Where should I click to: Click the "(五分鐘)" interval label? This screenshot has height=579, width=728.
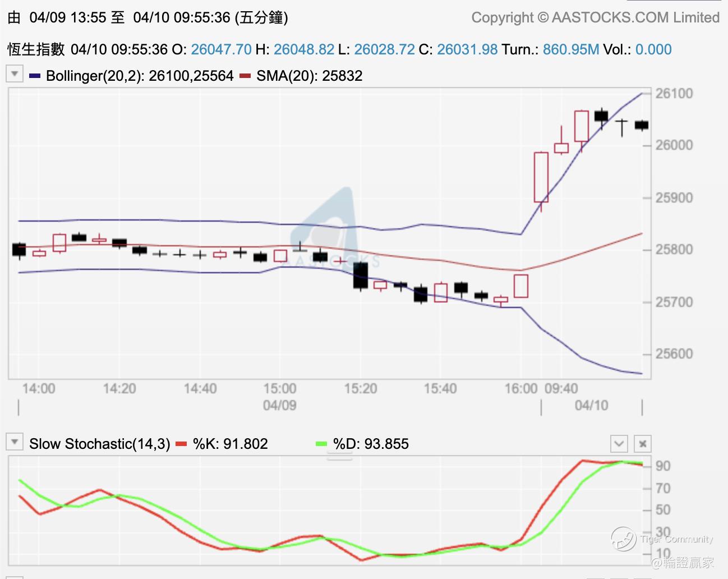[x=261, y=17]
